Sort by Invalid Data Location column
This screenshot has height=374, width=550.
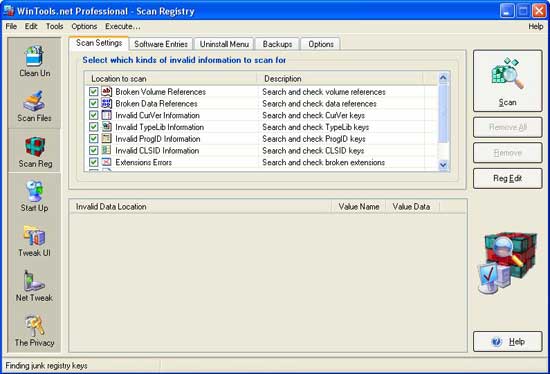click(201, 207)
